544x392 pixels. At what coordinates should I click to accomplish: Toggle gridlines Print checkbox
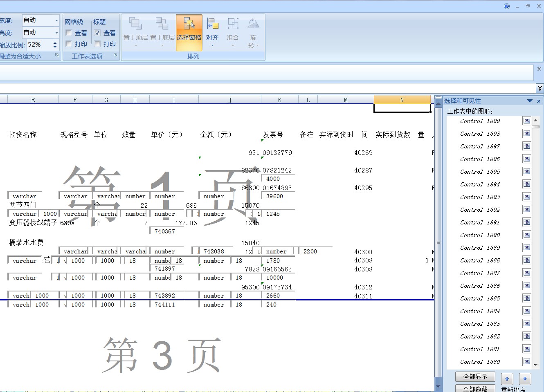(x=69, y=44)
